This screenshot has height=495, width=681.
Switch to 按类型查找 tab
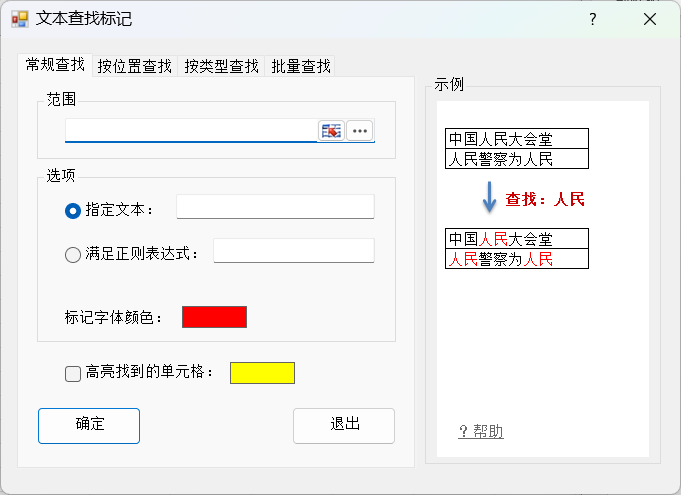tap(221, 67)
